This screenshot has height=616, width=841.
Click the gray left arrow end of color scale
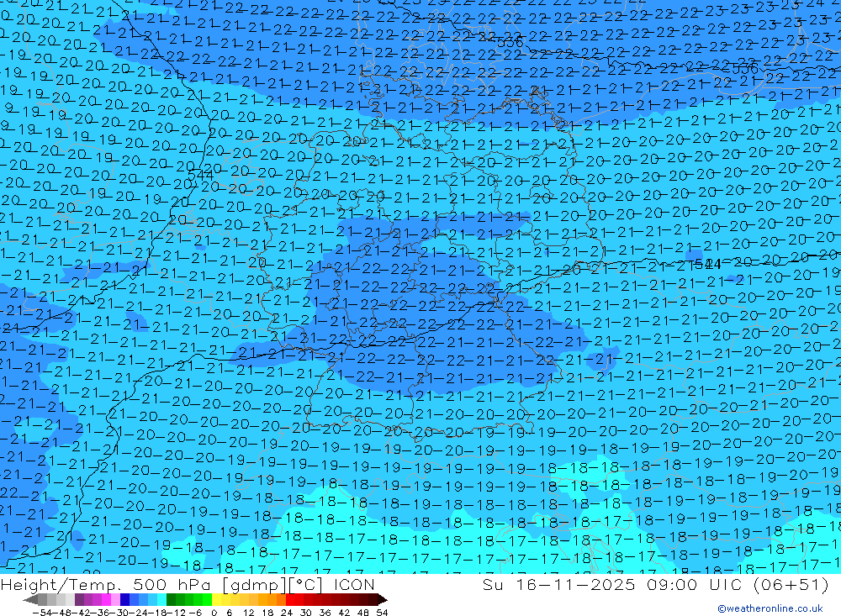[x=30, y=600]
